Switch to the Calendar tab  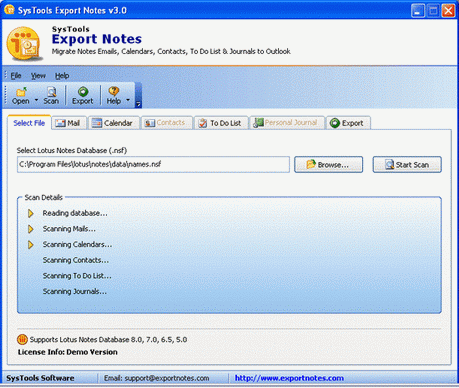pyautogui.click(x=112, y=123)
